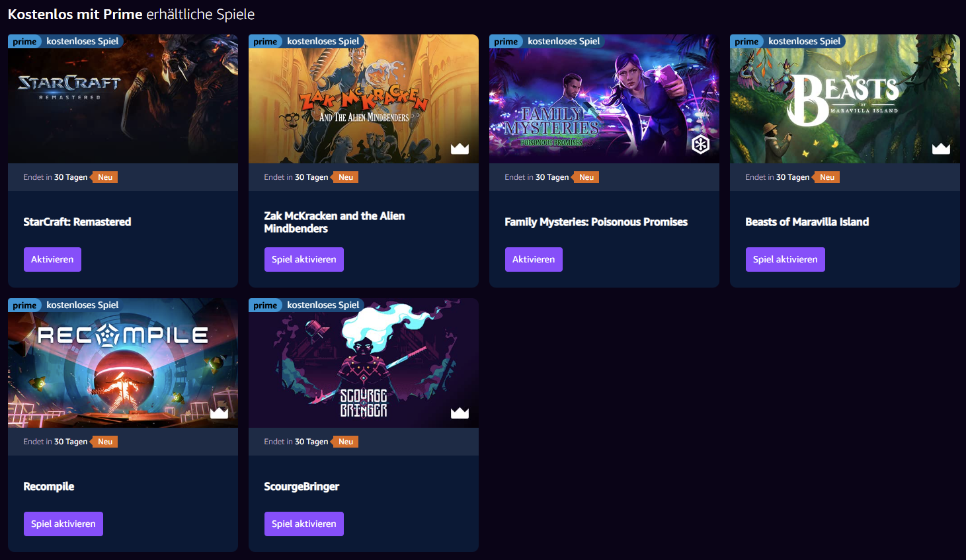This screenshot has width=966, height=560.
Task: Open the Family Mysteries cover artwork
Action: [x=604, y=99]
